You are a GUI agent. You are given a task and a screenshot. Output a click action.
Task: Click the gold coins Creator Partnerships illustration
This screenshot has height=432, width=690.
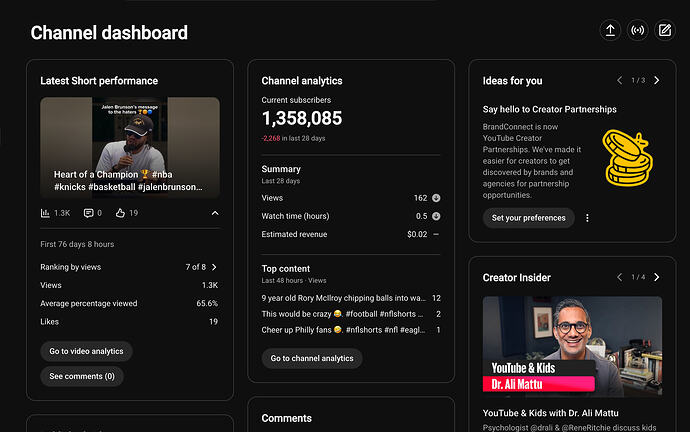[627, 158]
